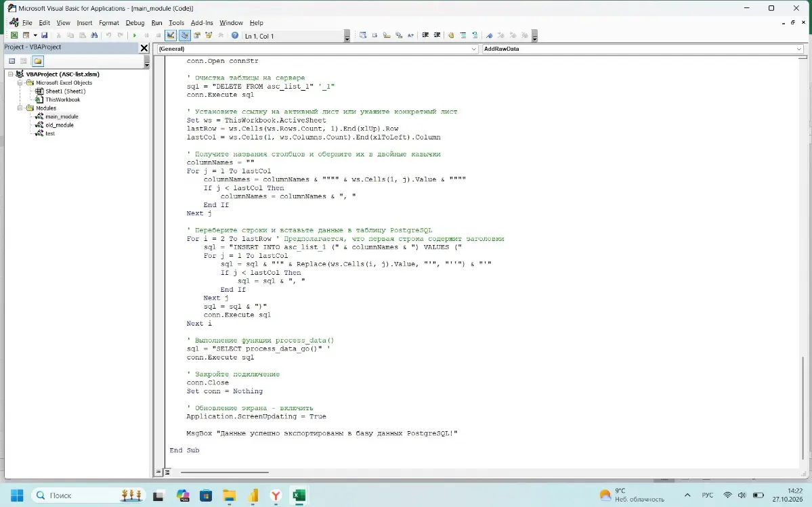Open the Edit menu

click(x=45, y=23)
